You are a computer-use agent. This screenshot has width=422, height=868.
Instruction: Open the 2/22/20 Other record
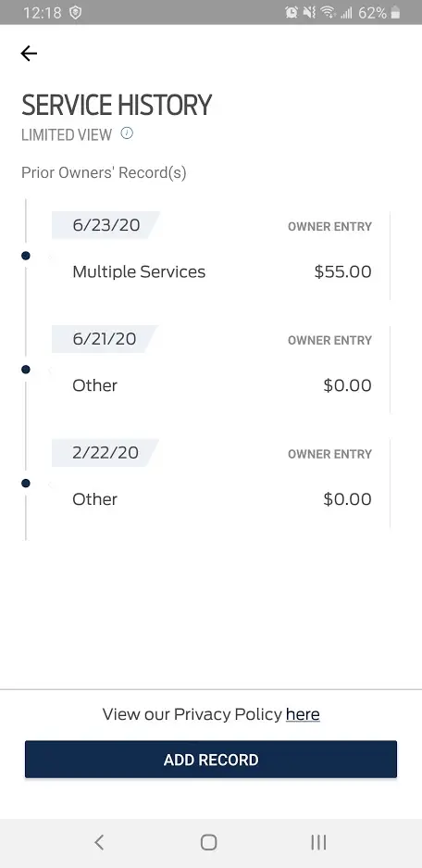221,484
